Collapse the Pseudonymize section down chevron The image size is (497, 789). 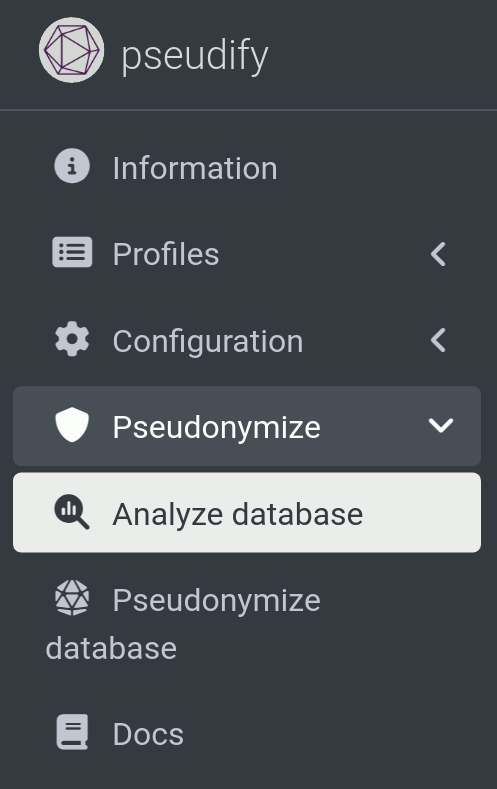(441, 426)
